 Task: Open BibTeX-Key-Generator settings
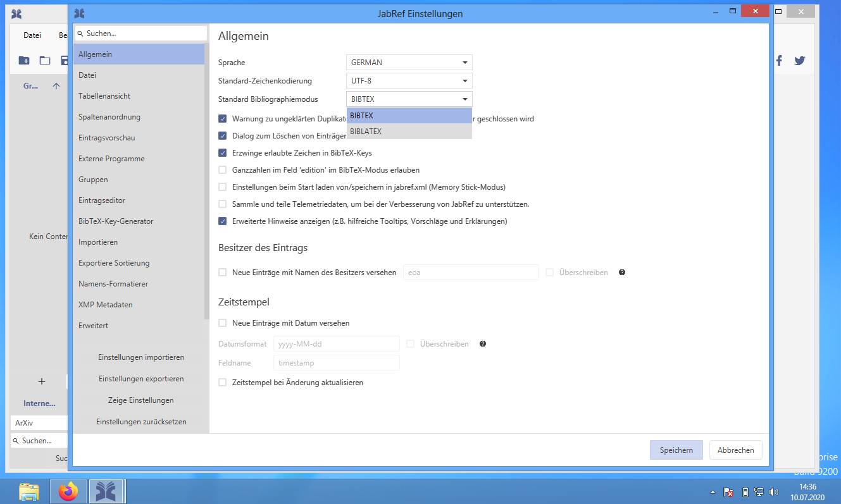pos(139,221)
